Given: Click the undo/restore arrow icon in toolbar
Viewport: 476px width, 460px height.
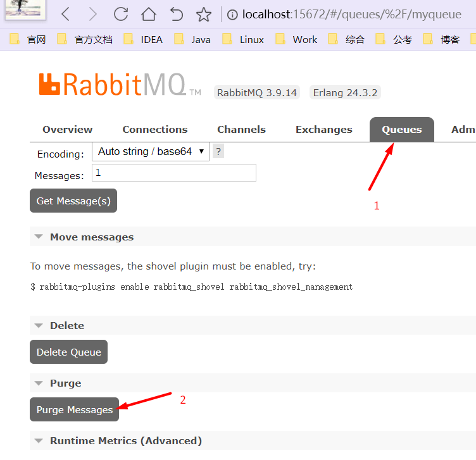Looking at the screenshot, I should (177, 14).
